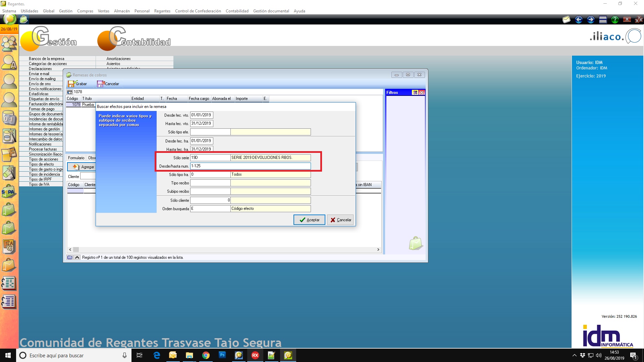Pin the Filtros panel
Screen dimensions: 644x362
415,93
